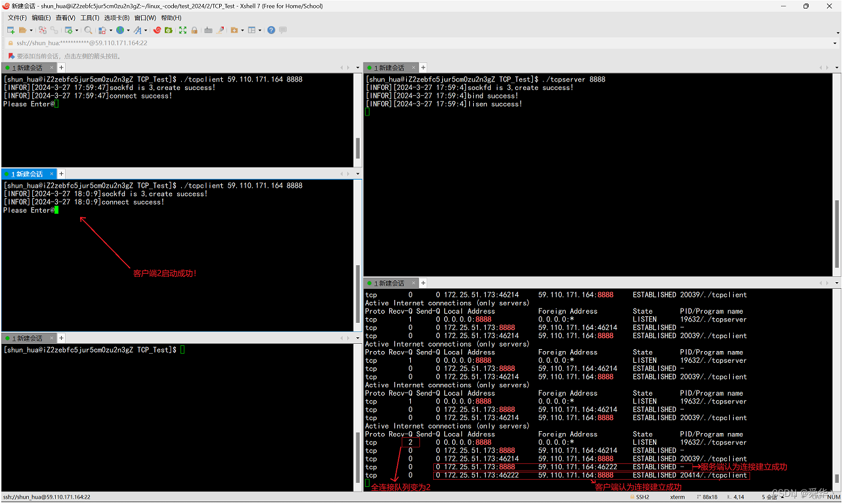Viewport: 844px width, 504px height.
Task: Click the Lock Screen padlock icon
Action: click(194, 30)
